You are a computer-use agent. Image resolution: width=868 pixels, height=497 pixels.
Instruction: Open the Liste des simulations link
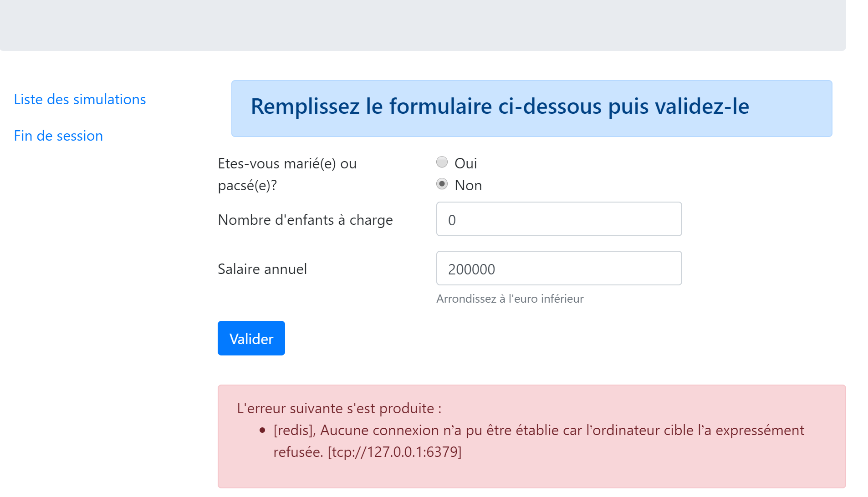click(80, 99)
